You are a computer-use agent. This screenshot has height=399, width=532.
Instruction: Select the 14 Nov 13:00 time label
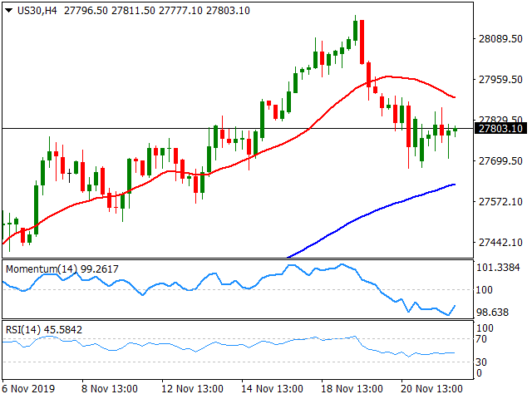point(272,388)
